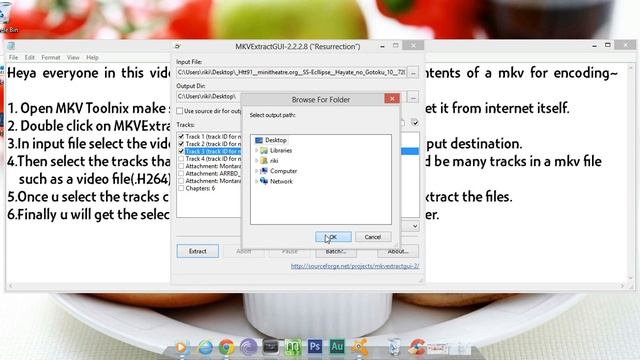This screenshot has width=640, height=360.
Task: Click the check-all tracks icon
Action: tap(415, 122)
